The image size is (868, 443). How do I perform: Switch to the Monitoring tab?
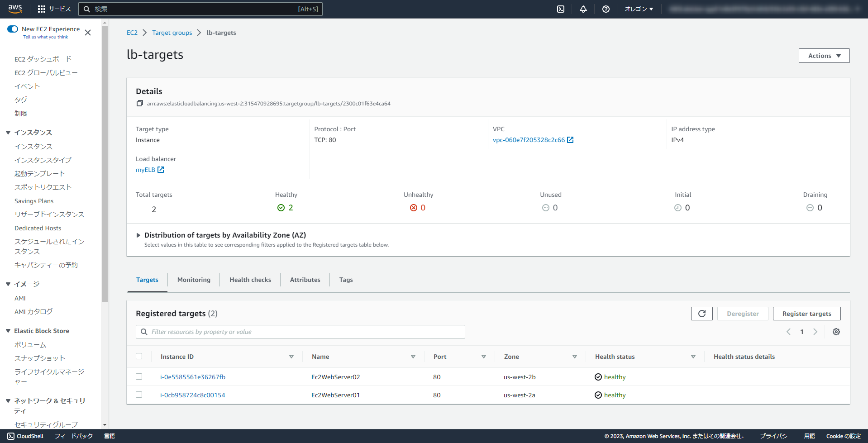[193, 280]
